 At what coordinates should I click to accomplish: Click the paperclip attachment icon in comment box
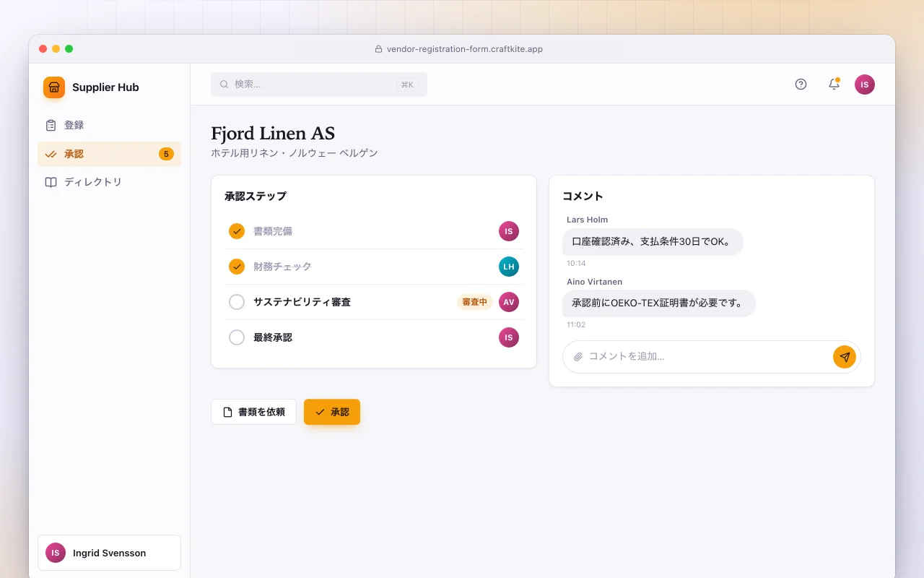point(577,357)
